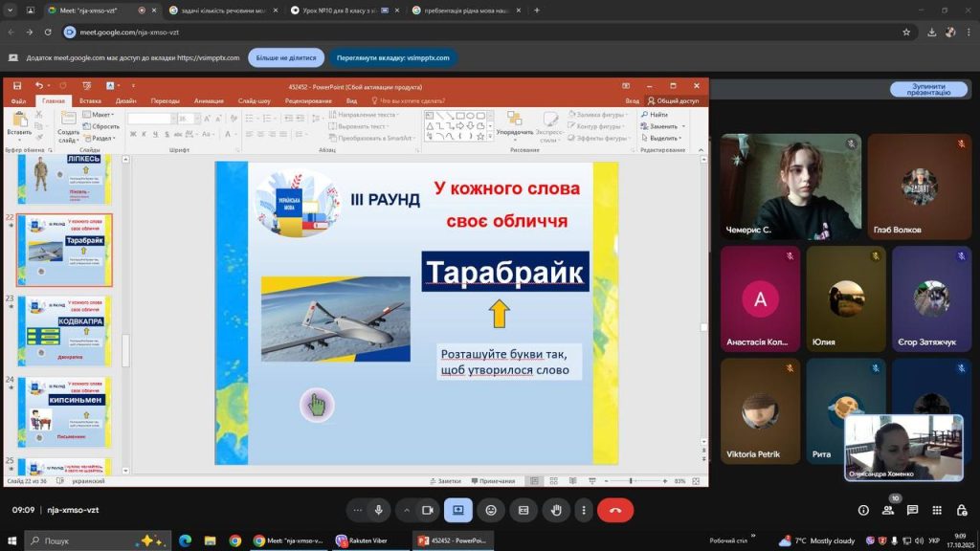The height and width of the screenshot is (551, 980).
Task: Toggle the camera on or off
Action: coord(428,511)
